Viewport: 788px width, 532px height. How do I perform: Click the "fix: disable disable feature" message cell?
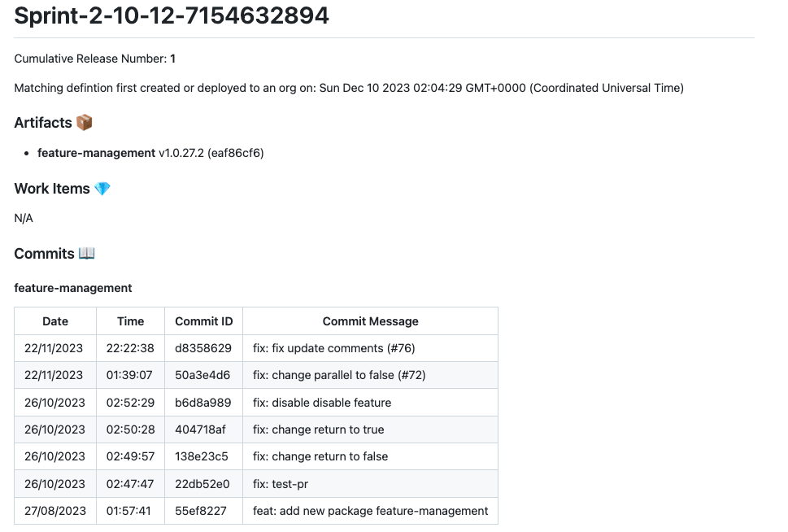(322, 403)
